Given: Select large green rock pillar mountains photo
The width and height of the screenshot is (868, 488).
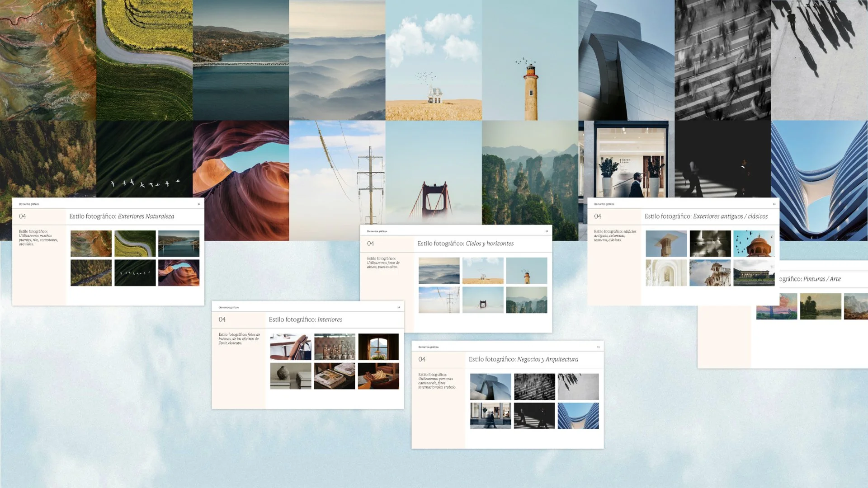Looking at the screenshot, I should (530, 173).
